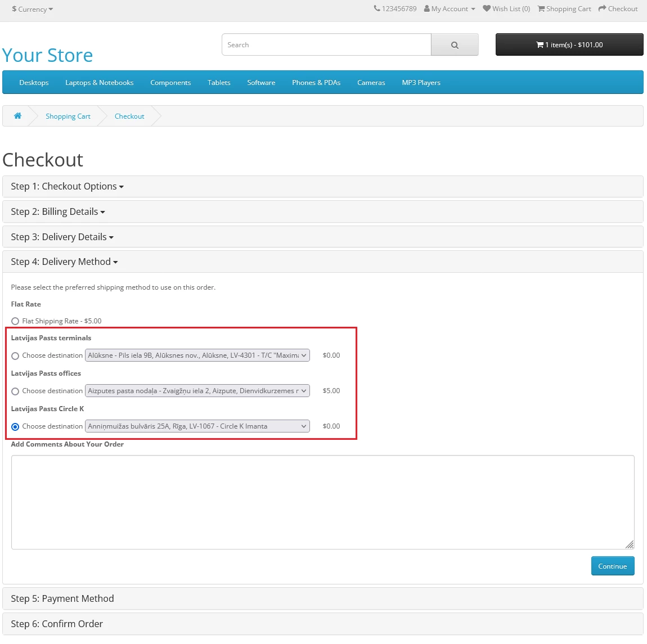Open the Aizputes pasta nodaļa dropdown
The width and height of the screenshot is (647, 644).
[197, 391]
